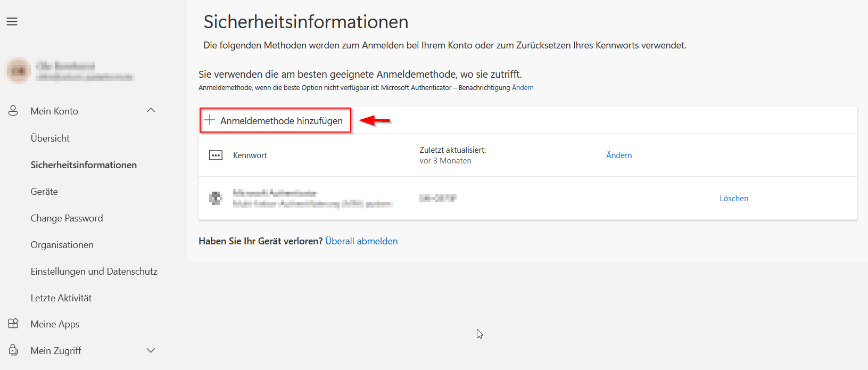Open Meine Apps

[x=55, y=324]
